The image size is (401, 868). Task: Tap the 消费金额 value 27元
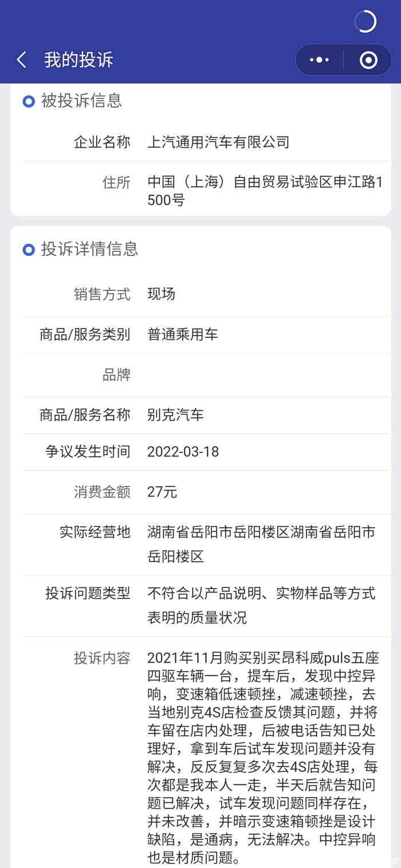(162, 492)
